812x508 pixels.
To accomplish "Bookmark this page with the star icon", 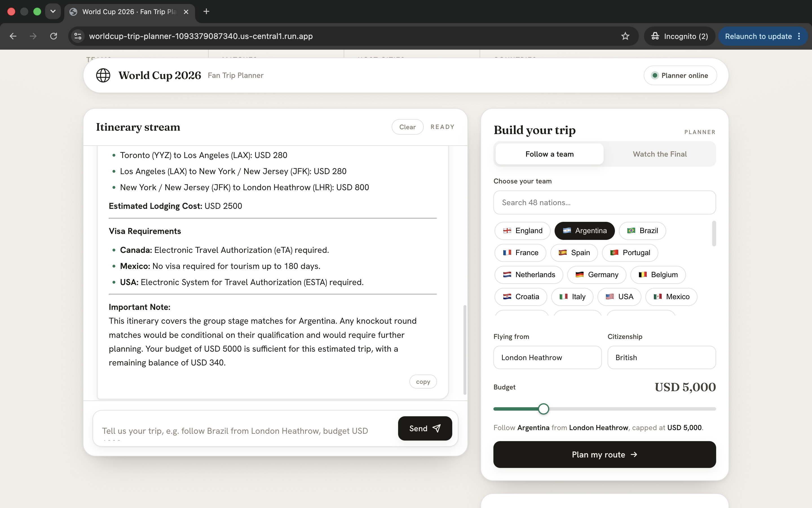I will pyautogui.click(x=625, y=36).
